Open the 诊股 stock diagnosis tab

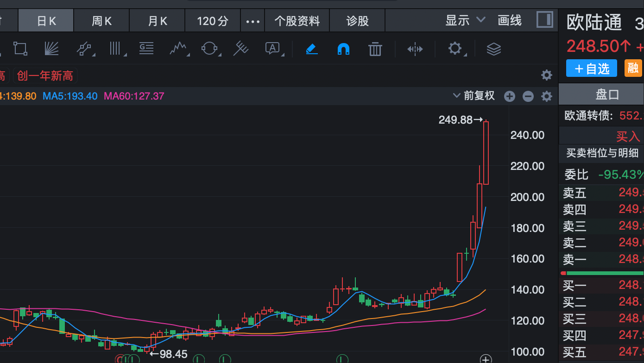click(358, 21)
